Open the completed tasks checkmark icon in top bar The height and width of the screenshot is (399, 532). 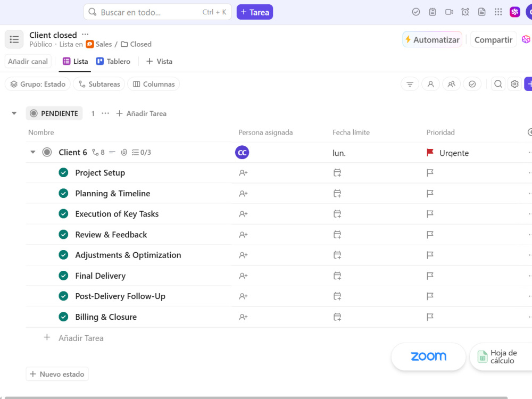[416, 12]
